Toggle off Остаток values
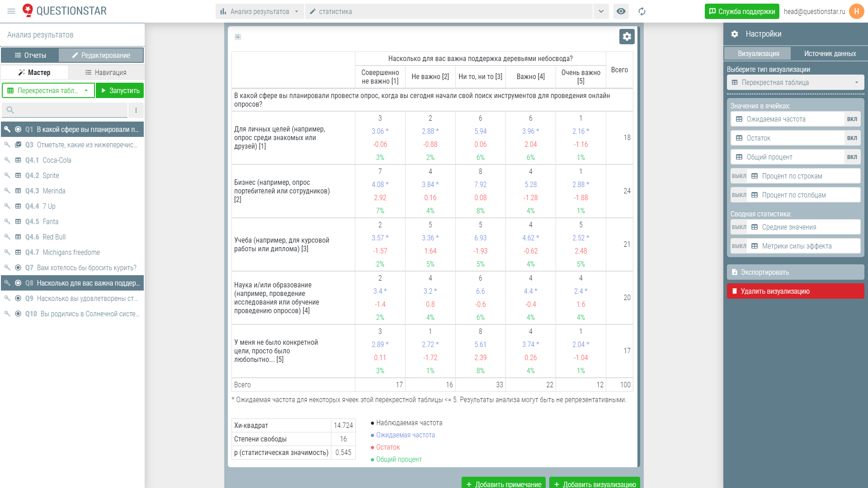This screenshot has height=488, width=868. tap(852, 138)
